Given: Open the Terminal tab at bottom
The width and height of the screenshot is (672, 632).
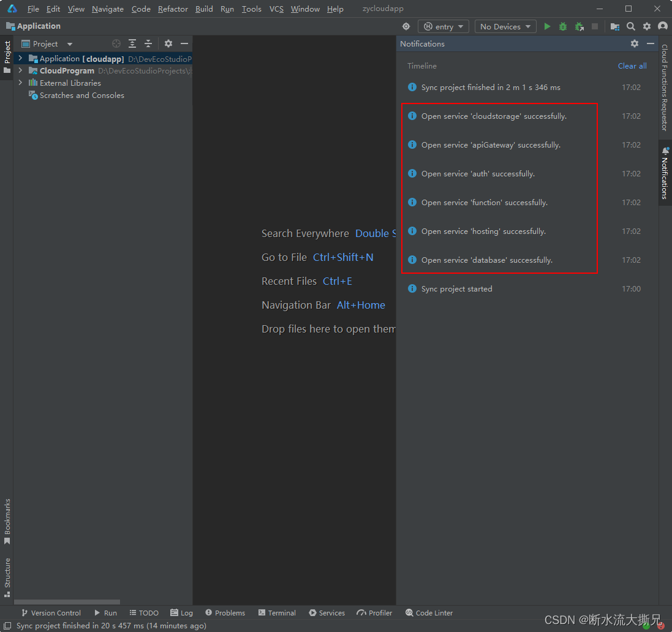Looking at the screenshot, I should [x=277, y=612].
